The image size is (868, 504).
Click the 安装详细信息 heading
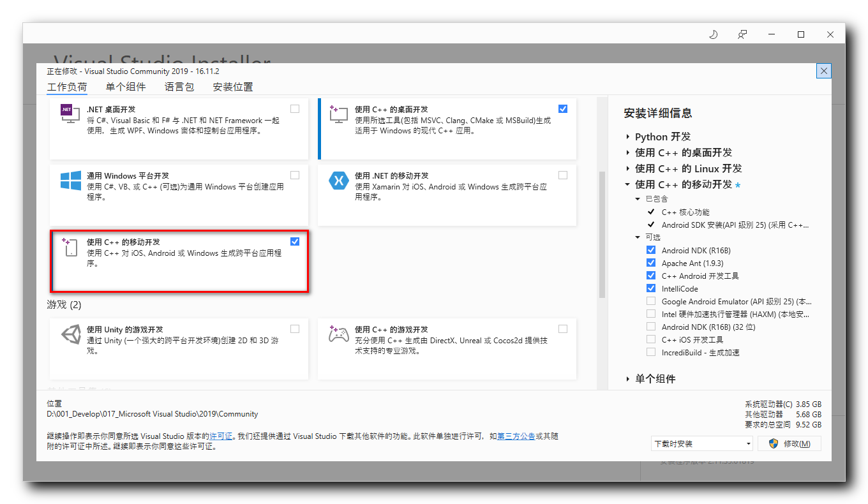[658, 113]
